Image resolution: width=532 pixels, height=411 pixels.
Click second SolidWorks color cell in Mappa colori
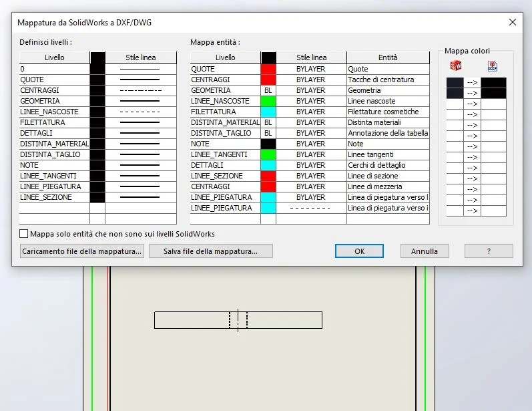click(455, 93)
